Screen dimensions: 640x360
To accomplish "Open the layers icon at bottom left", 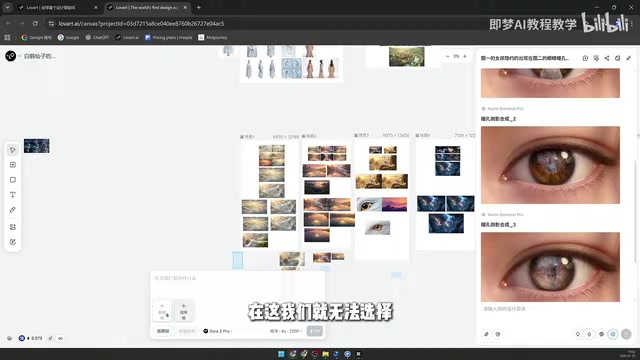I will [x=9, y=338].
